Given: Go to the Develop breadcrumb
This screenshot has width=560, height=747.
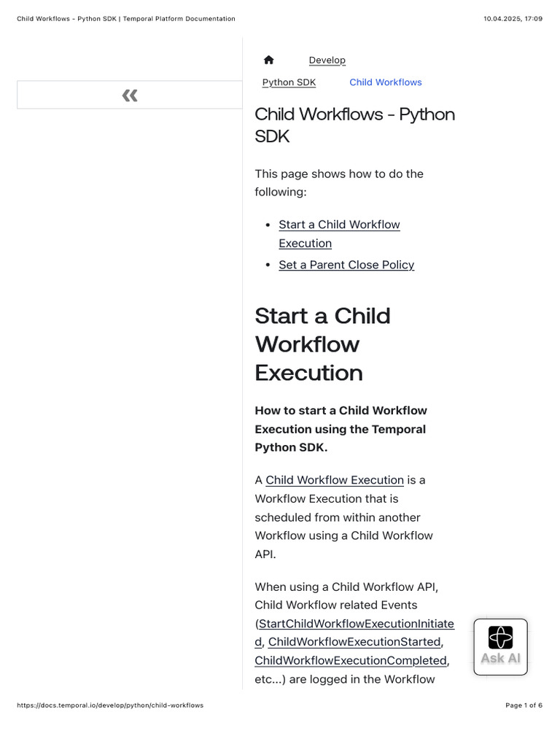Looking at the screenshot, I should 327,60.
